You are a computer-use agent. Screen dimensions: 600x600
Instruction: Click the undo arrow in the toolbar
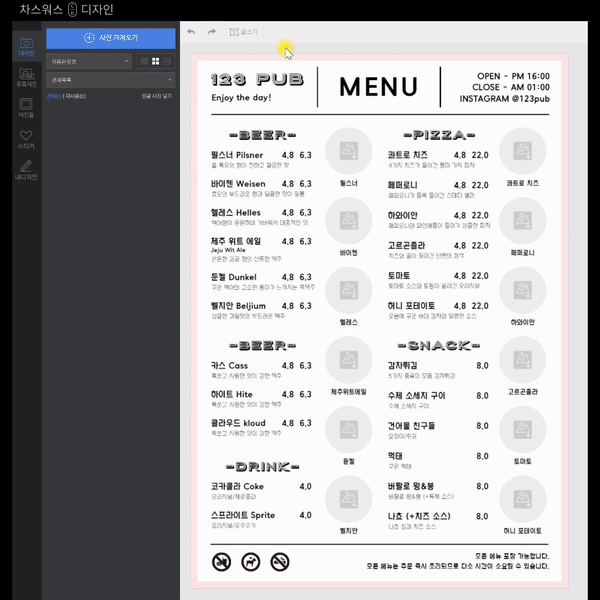tap(191, 32)
